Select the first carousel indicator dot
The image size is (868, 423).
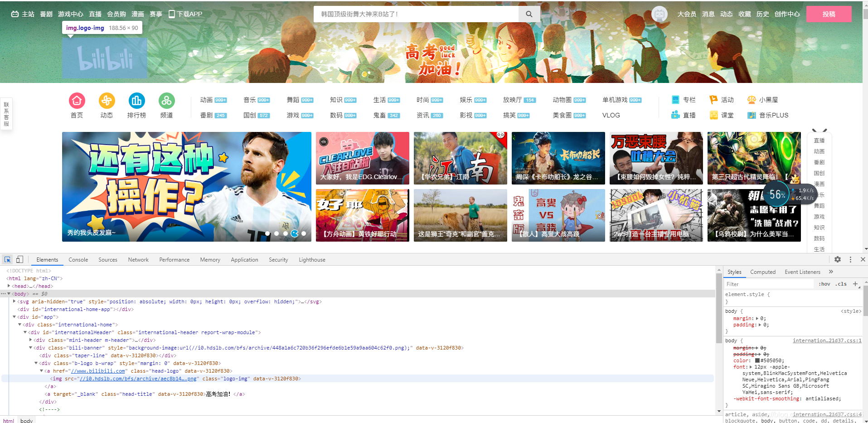click(x=267, y=233)
